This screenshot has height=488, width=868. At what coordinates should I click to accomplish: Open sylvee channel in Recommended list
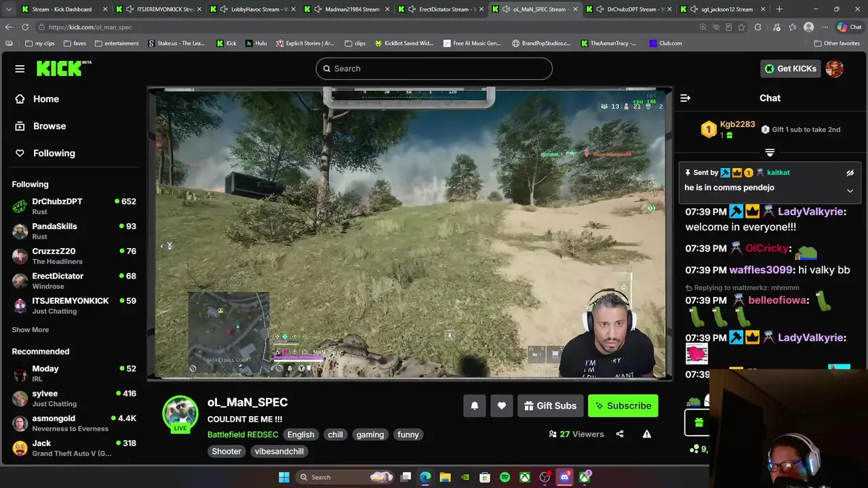[x=73, y=399]
